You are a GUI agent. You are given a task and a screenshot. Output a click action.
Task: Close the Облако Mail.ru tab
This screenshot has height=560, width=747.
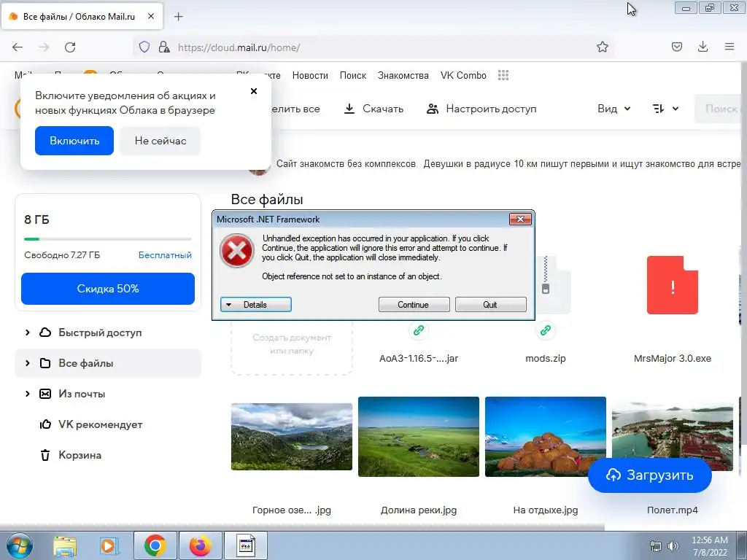pos(150,16)
